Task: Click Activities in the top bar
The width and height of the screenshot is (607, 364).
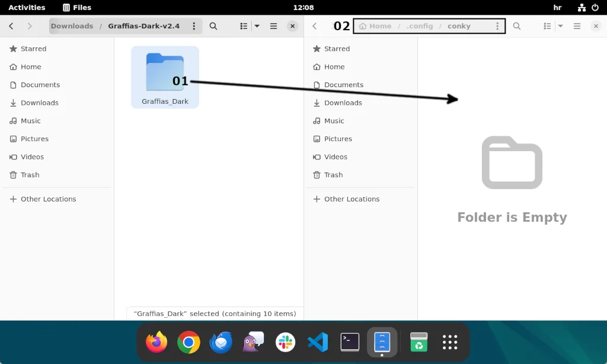Action: coord(27,7)
